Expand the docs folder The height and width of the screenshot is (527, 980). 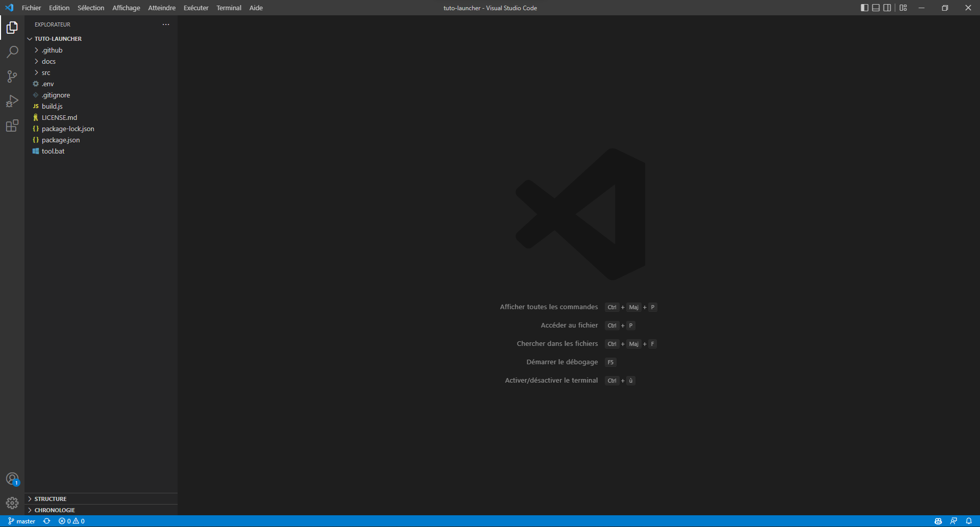tap(101, 61)
